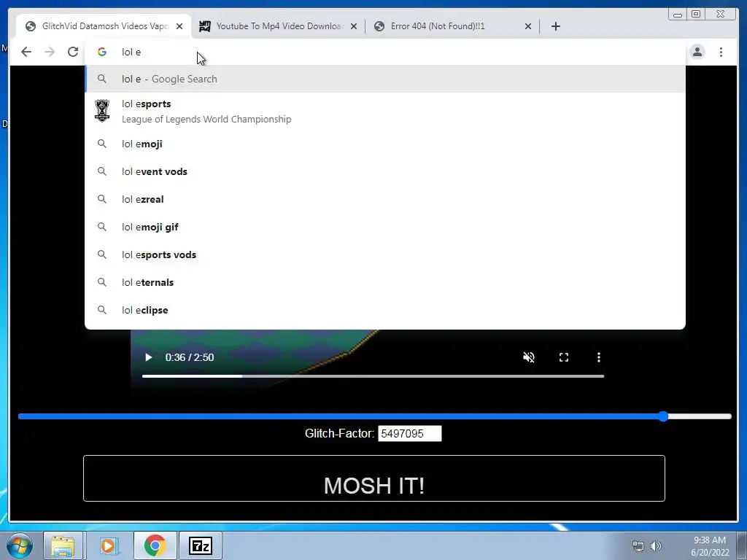Image resolution: width=747 pixels, height=560 pixels.
Task: Click the address bar containing 'lol e'
Action: point(385,52)
